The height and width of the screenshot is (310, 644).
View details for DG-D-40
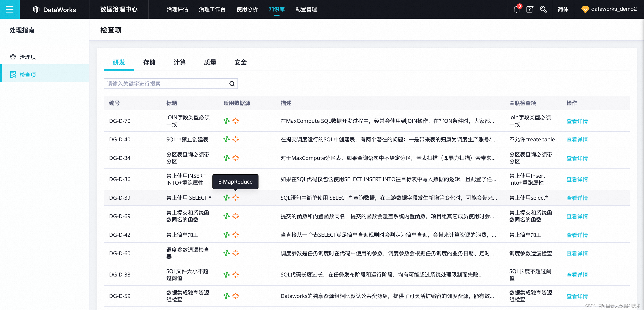click(x=577, y=139)
